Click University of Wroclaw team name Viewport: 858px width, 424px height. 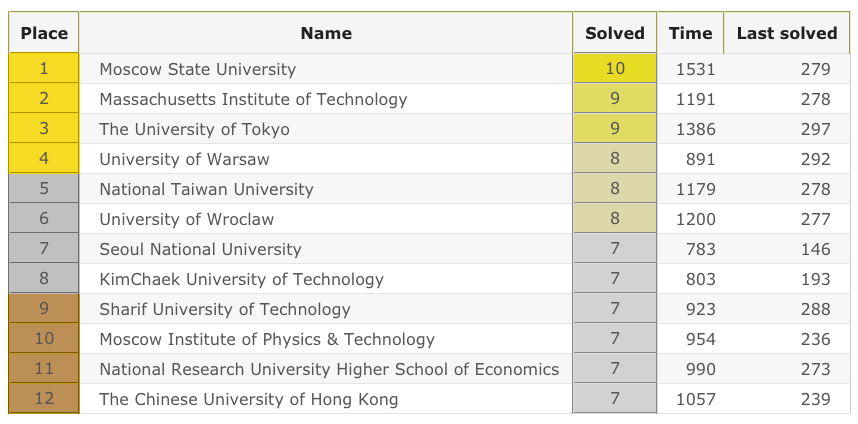(187, 219)
